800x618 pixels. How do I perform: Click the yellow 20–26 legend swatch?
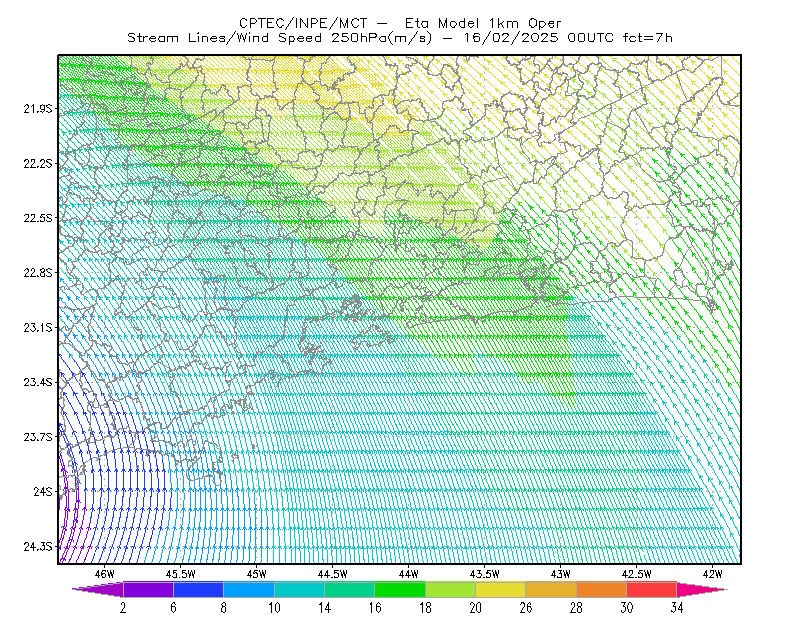[x=501, y=589]
